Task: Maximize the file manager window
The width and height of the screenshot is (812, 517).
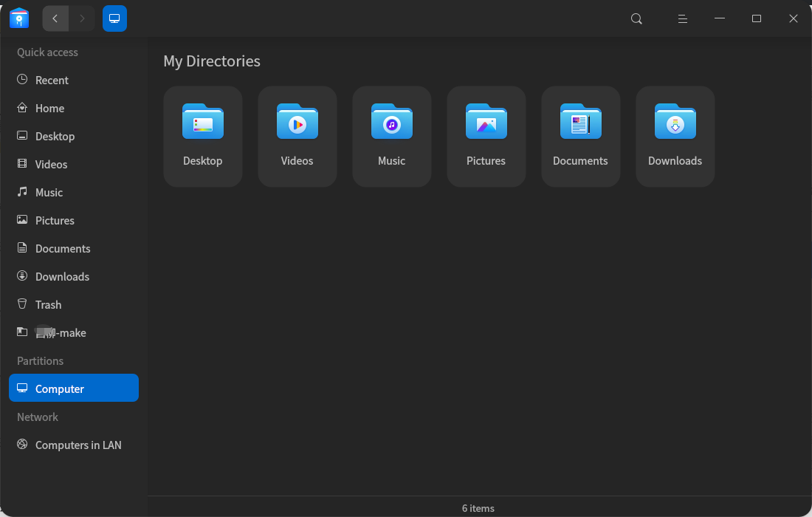Action: click(757, 18)
